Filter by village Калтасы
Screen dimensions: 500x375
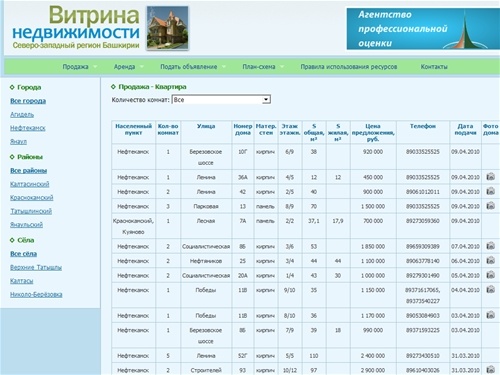coord(22,281)
